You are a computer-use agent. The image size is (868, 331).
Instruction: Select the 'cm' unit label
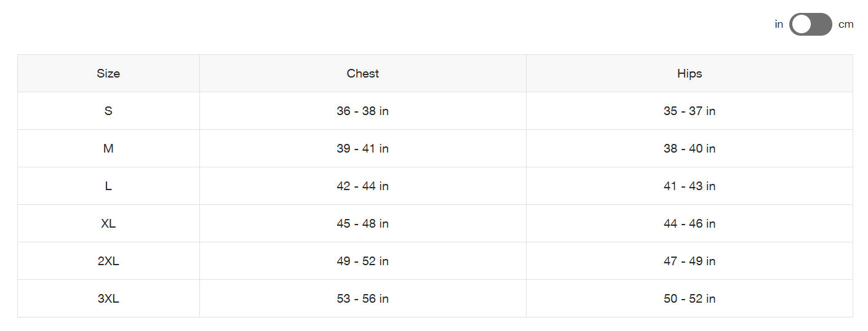tap(846, 25)
